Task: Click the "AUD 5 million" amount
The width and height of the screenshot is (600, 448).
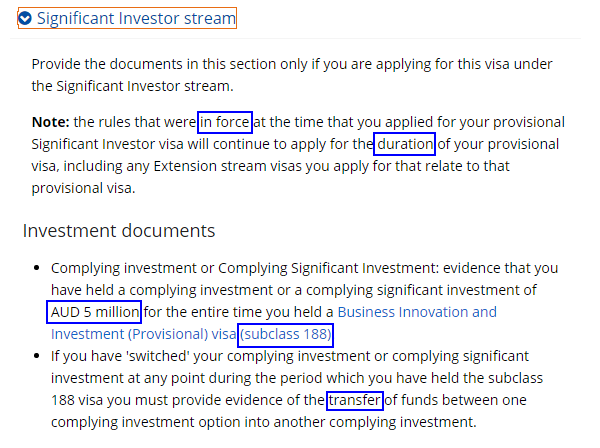Action: pyautogui.click(x=95, y=312)
